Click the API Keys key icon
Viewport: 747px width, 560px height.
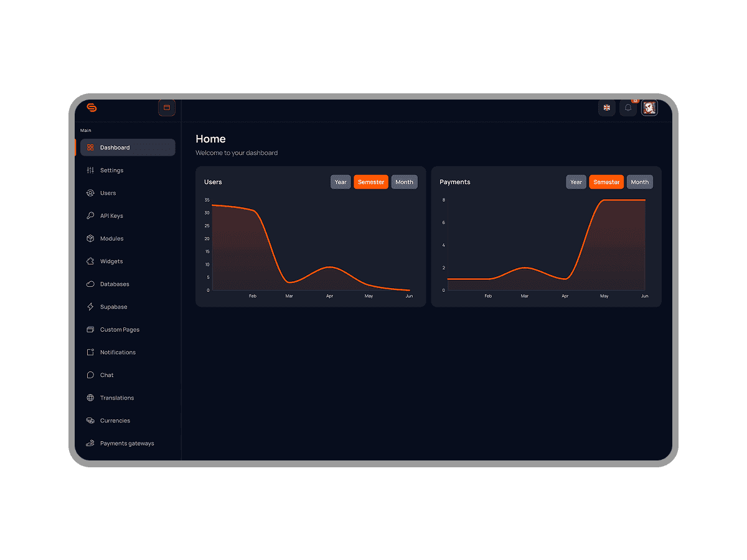tap(90, 216)
